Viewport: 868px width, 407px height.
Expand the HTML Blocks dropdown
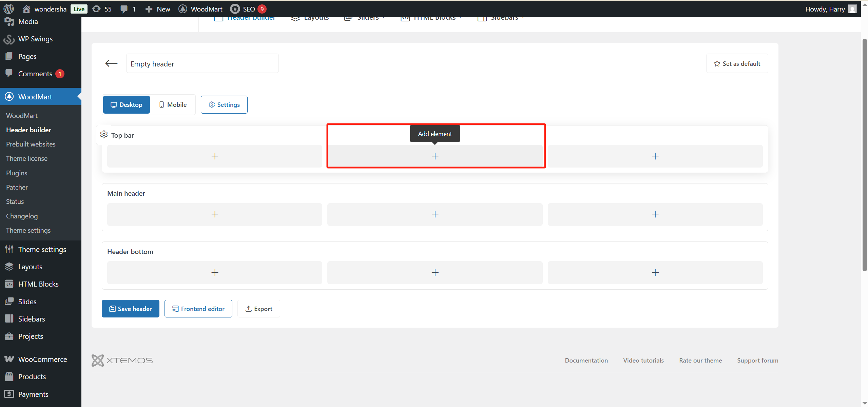430,17
